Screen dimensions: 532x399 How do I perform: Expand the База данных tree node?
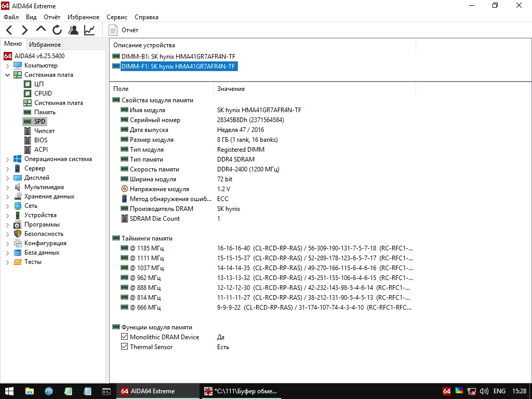tap(7, 252)
